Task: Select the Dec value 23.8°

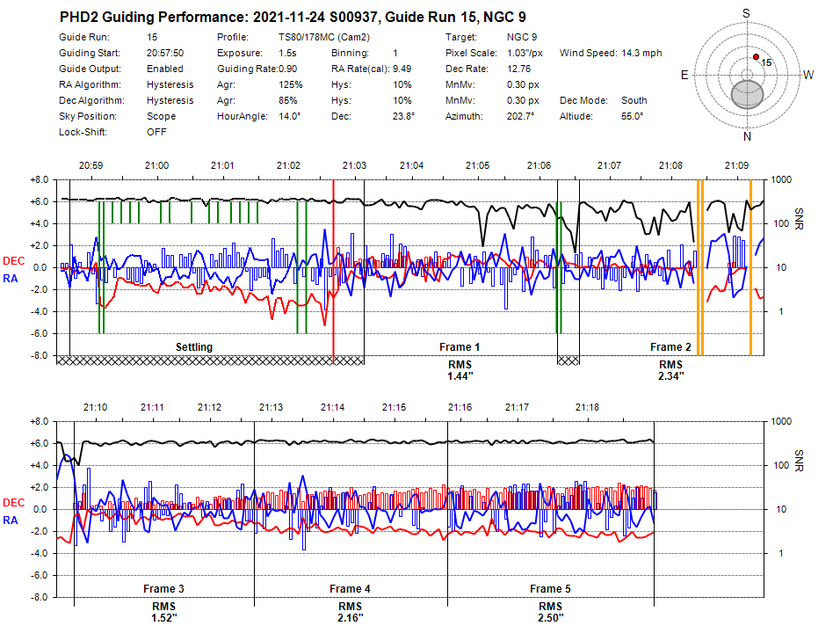Action: tap(404, 116)
